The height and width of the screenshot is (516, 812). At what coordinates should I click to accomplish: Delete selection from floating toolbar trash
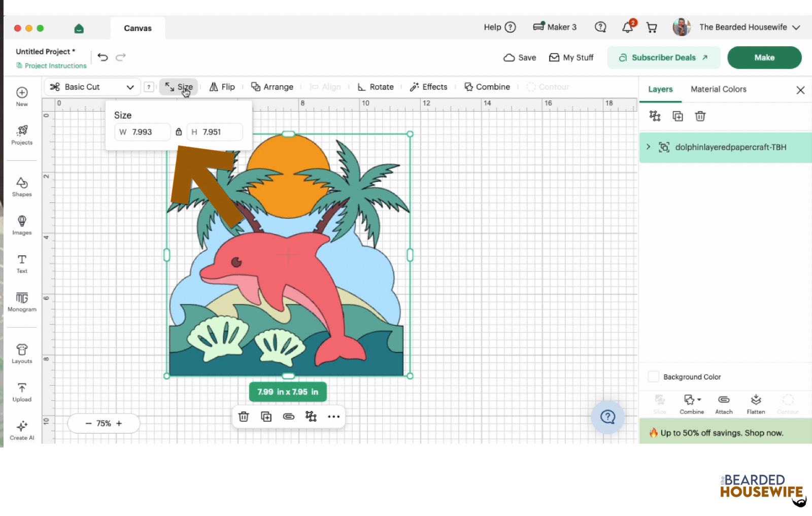click(x=244, y=417)
